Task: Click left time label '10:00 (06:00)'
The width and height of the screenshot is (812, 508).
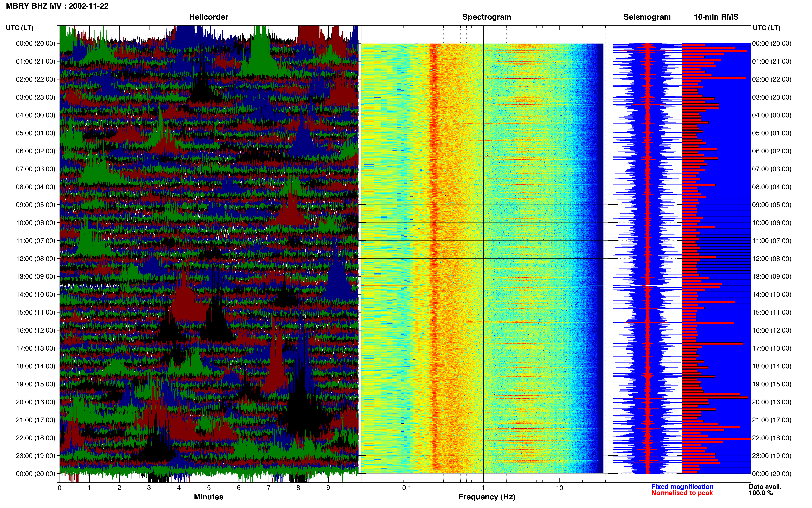Action: [36, 223]
